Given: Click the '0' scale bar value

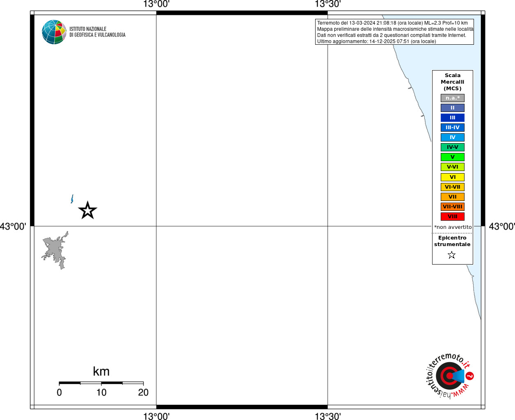Looking at the screenshot, I should pyautogui.click(x=60, y=393).
